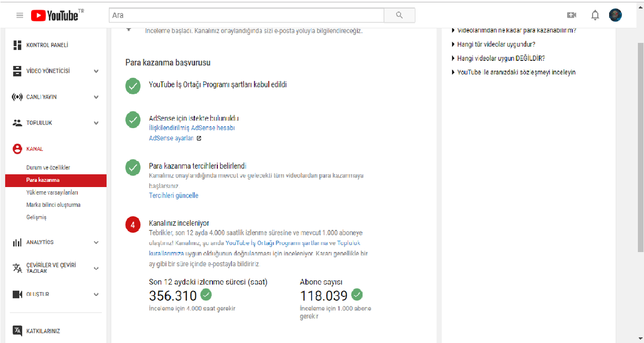
Task: Click green check beside Para kazanma tercihleri
Action: [x=133, y=168]
